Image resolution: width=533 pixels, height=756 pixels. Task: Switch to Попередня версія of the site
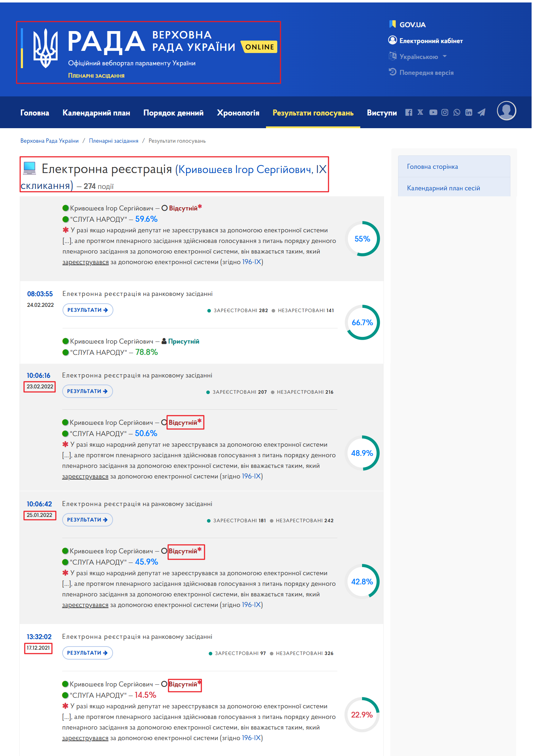point(421,72)
